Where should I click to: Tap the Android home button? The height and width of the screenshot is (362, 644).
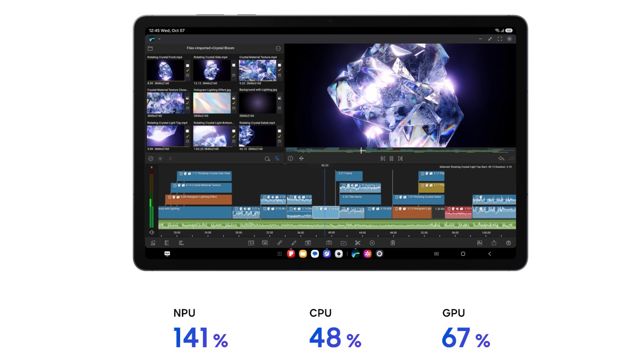pos(463,254)
